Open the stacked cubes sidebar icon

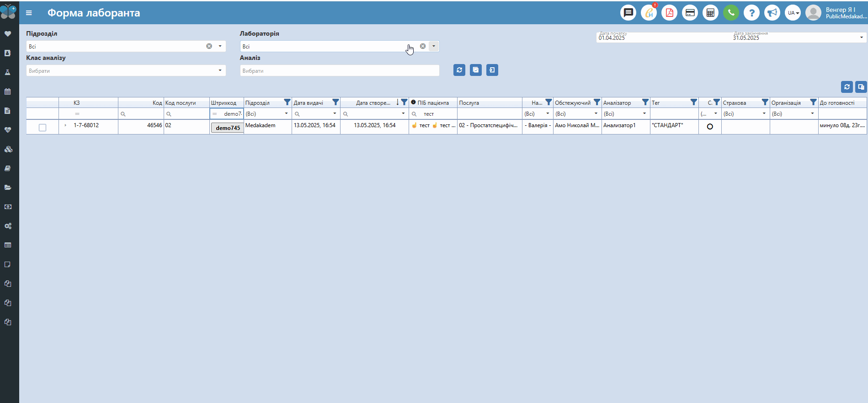click(8, 149)
